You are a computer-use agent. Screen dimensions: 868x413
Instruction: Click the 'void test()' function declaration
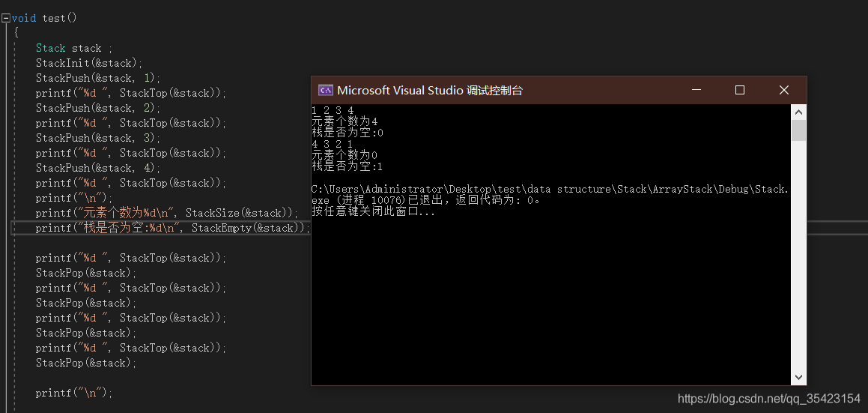pos(44,18)
